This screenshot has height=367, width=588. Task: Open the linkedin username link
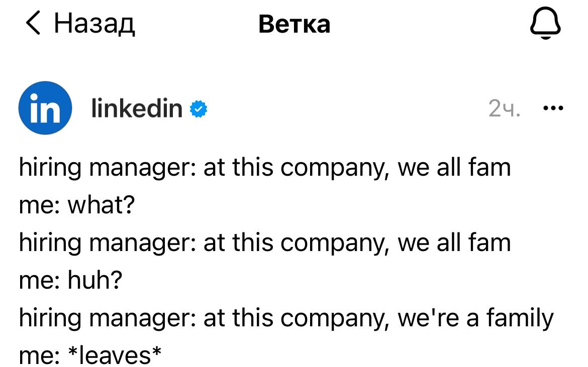pyautogui.click(x=137, y=108)
